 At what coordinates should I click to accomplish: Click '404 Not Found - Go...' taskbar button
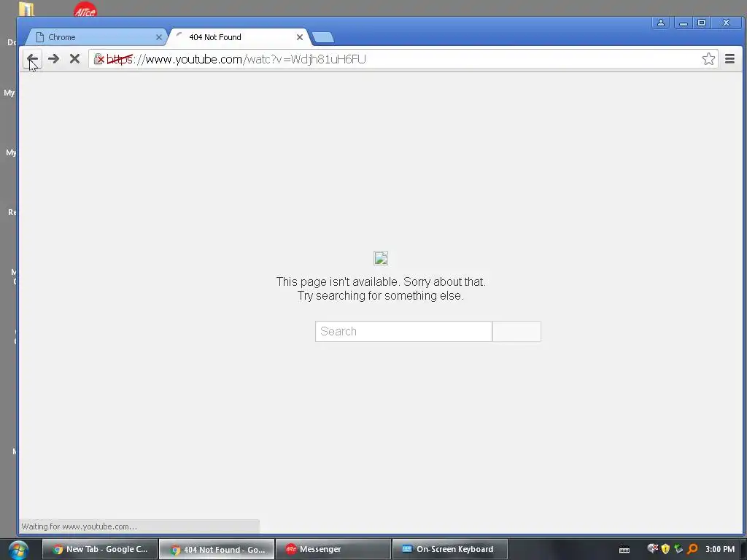pyautogui.click(x=217, y=549)
